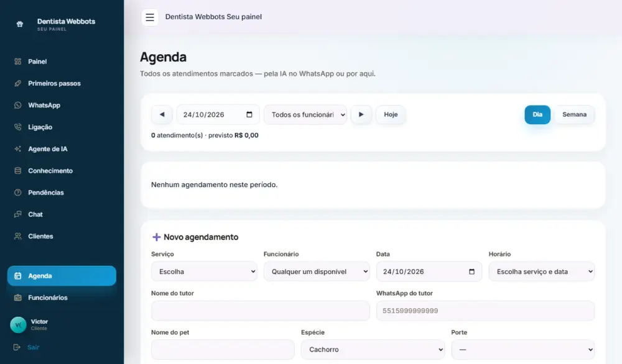
Task: Click the hamburger menu icon in header
Action: coord(149,17)
